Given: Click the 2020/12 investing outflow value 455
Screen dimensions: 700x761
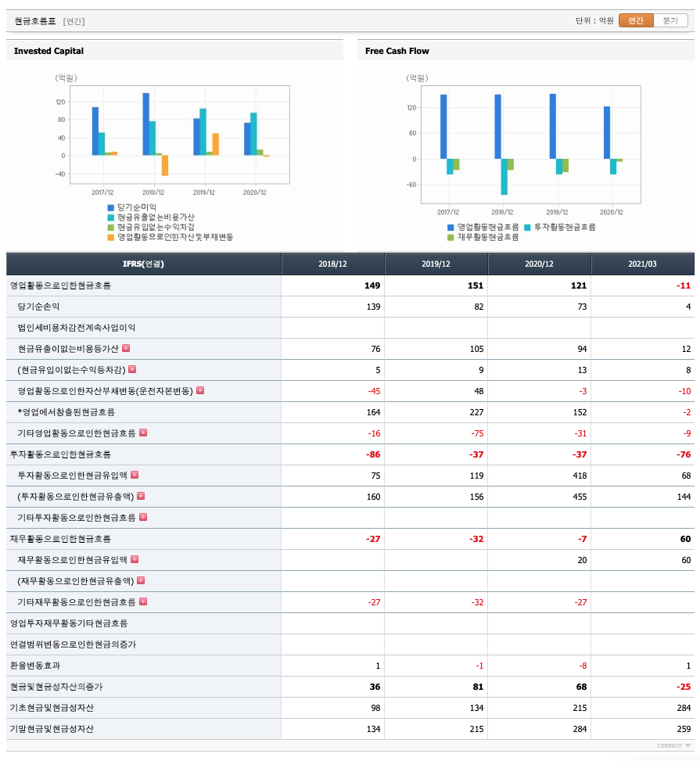Looking at the screenshot, I should point(580,497).
